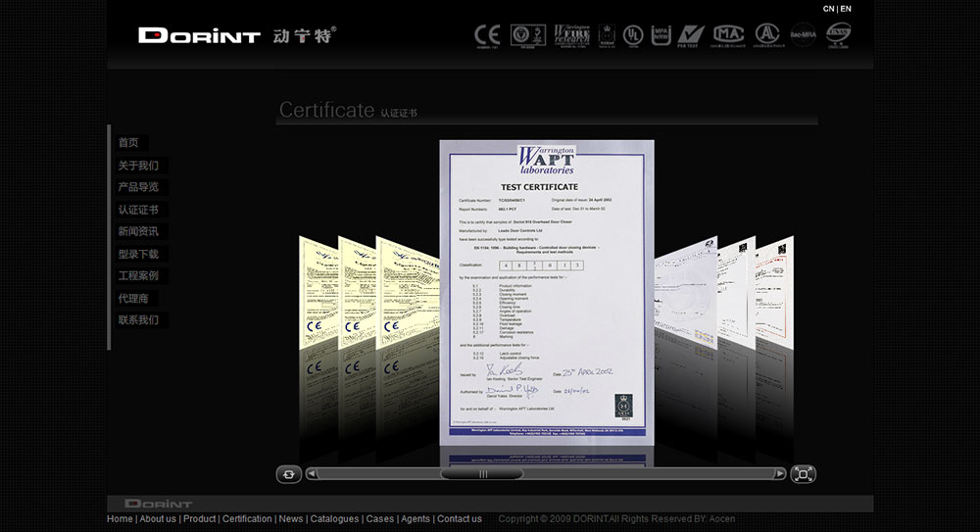This screenshot has height=532, width=980.
Task: Click the FM approval double-badge logo
Action: tap(528, 35)
